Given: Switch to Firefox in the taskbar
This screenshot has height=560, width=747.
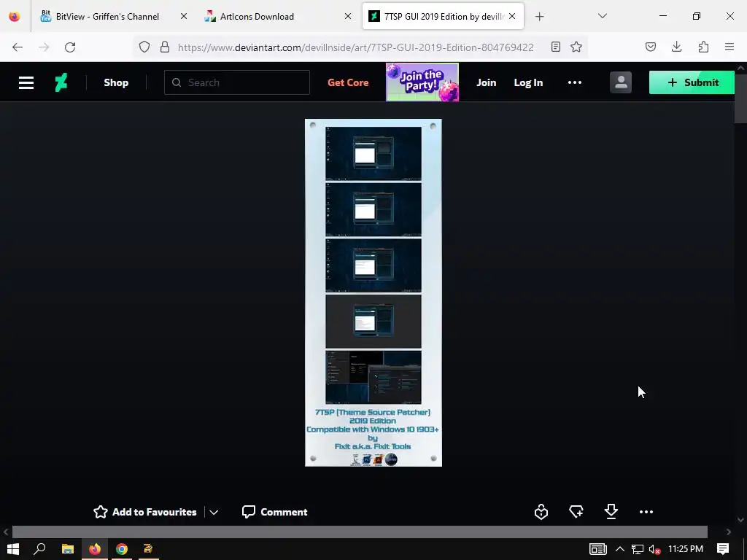Looking at the screenshot, I should 95,549.
